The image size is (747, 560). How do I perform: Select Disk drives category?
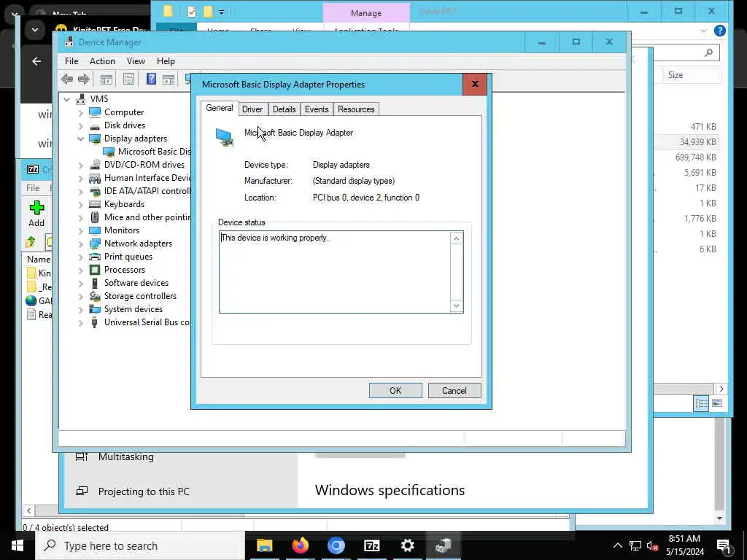click(125, 125)
